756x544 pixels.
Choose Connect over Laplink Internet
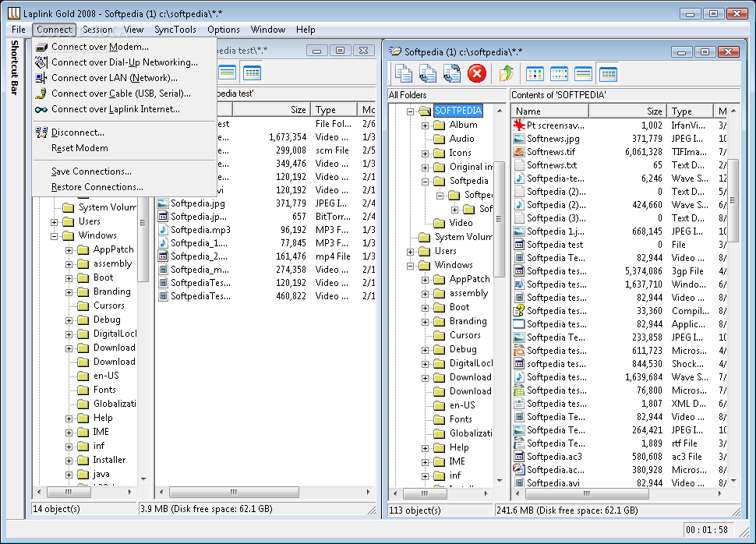point(115,109)
